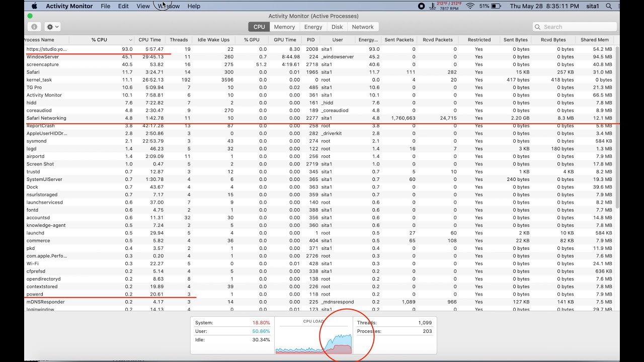Sort by Threads column header
644x362 pixels.
coord(179,40)
